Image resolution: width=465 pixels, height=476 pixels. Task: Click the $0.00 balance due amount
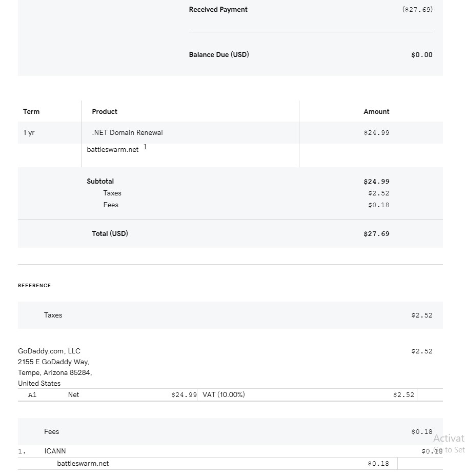click(421, 55)
